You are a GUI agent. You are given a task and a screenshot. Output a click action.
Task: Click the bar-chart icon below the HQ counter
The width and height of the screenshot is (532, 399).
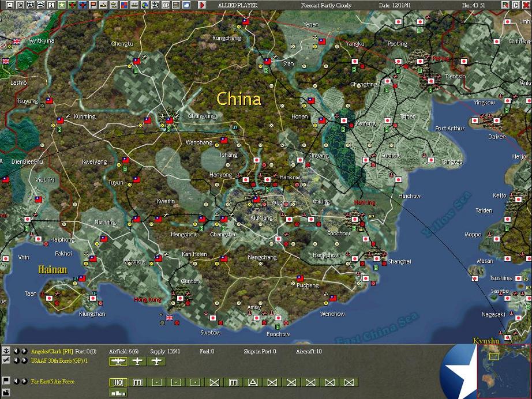[x=118, y=394]
